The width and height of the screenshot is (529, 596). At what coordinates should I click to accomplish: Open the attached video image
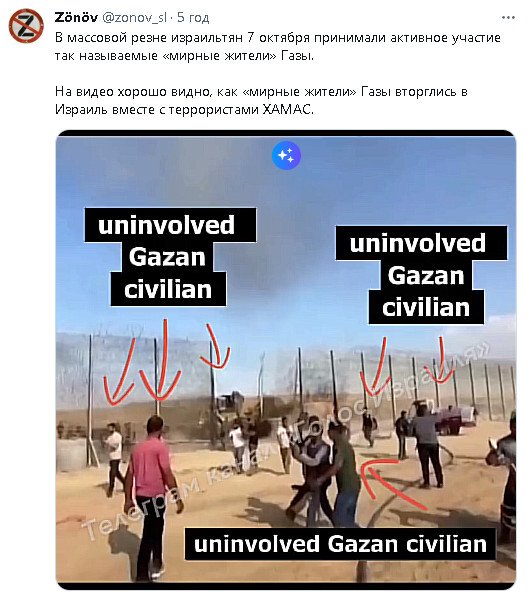click(286, 359)
